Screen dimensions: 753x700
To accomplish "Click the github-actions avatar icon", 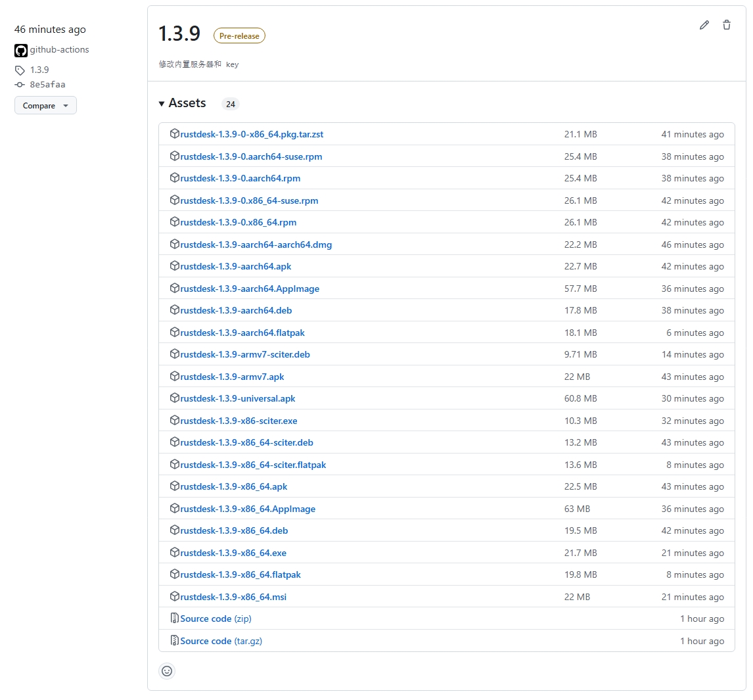I will [x=20, y=50].
